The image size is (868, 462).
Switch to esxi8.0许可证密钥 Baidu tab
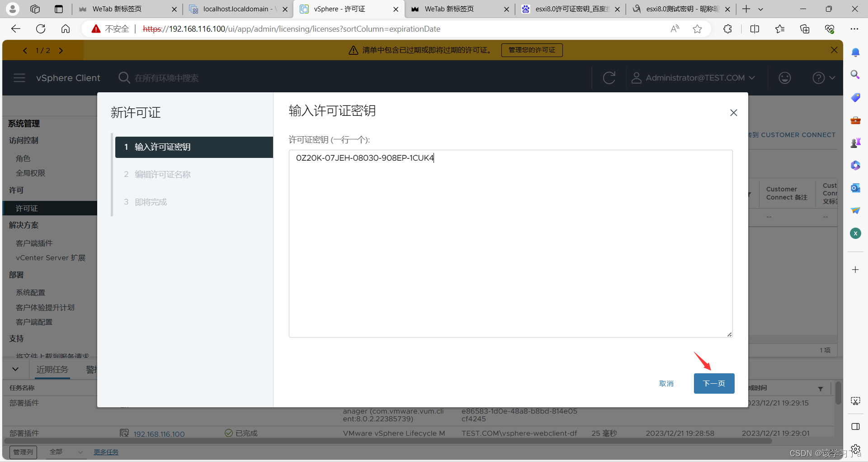[x=571, y=9]
